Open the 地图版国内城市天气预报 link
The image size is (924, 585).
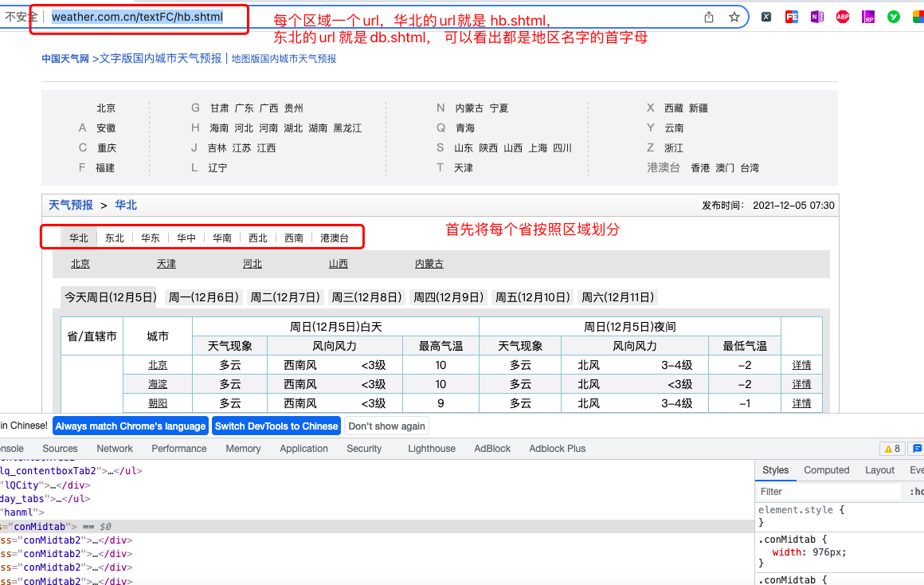pos(284,59)
